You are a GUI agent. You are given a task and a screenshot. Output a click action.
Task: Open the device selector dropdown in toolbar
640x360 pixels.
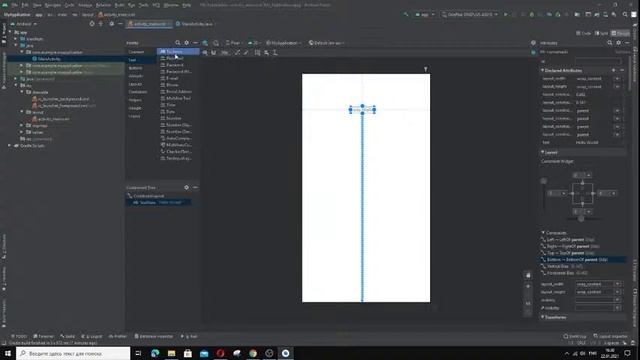[470, 15]
